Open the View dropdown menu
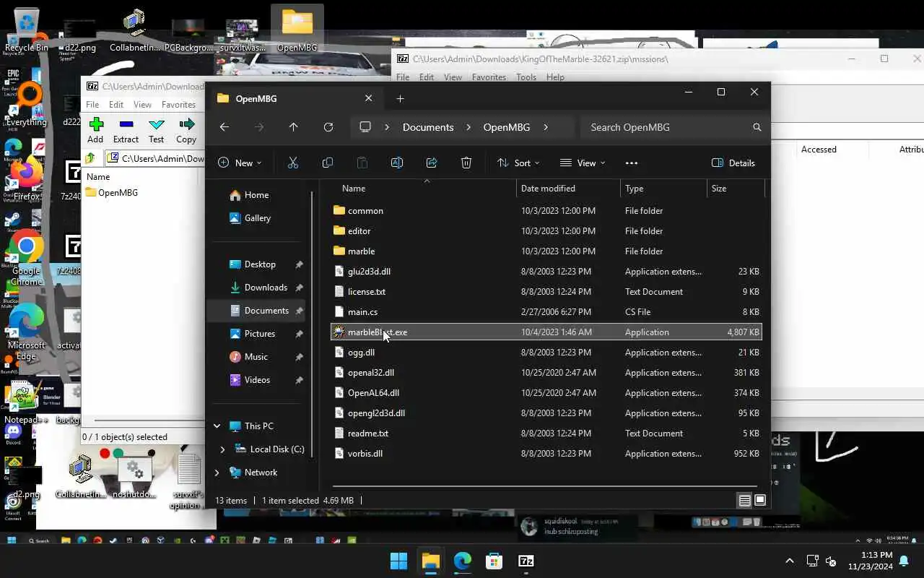Viewport: 924px width, 578px height. (x=583, y=163)
